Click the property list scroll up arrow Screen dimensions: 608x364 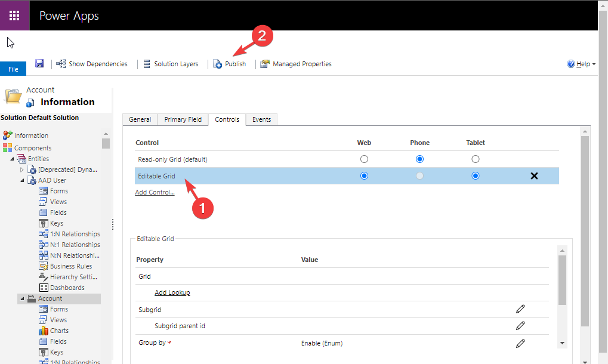[562, 251]
